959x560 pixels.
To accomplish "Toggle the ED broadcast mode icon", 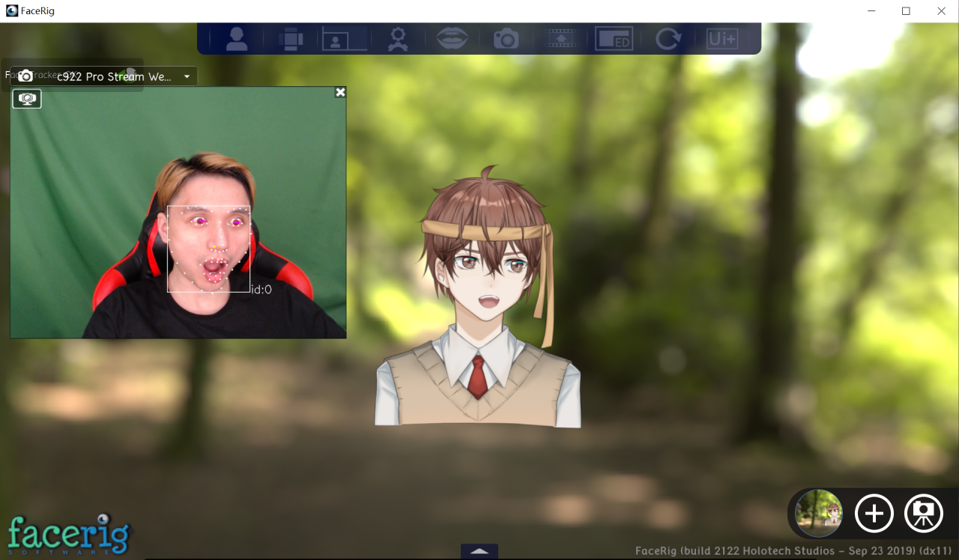I will 614,38.
